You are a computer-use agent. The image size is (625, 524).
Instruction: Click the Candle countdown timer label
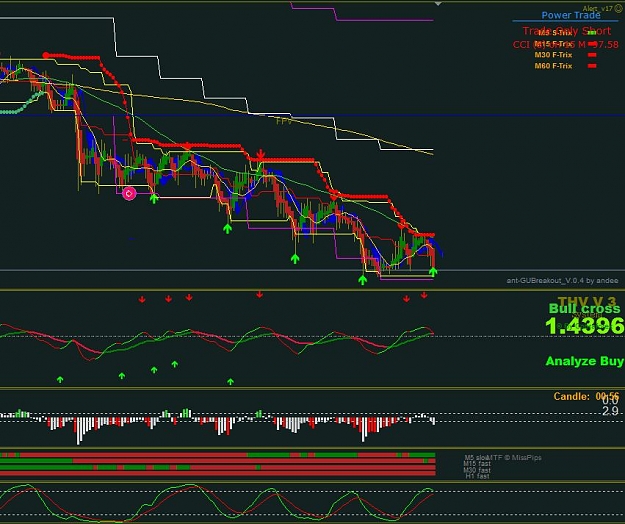coord(586,396)
